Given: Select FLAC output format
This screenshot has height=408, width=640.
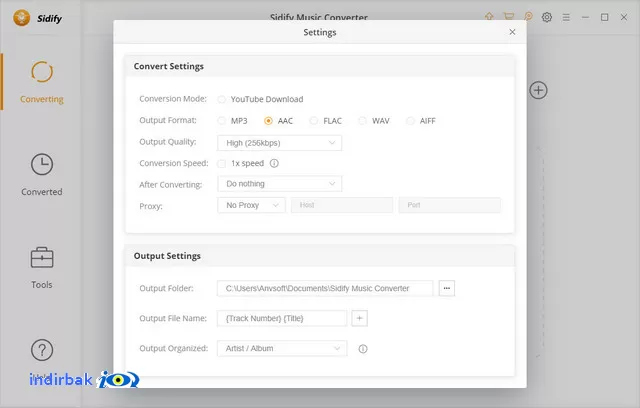Looking at the screenshot, I should point(313,121).
